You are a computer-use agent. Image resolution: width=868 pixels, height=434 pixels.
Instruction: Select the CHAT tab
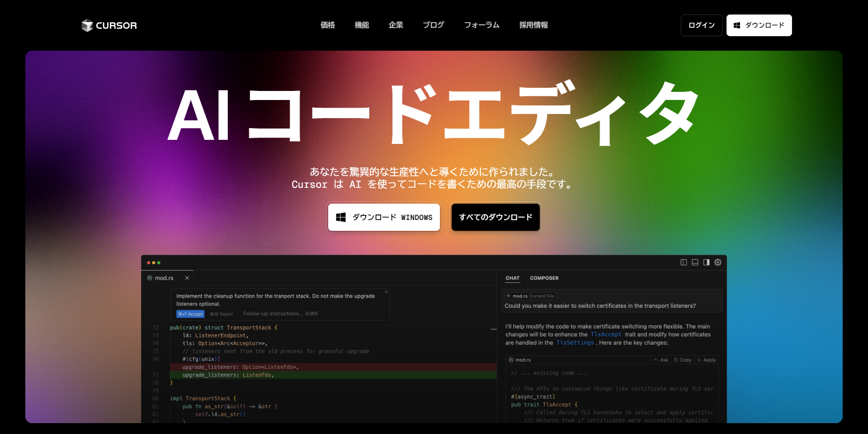click(x=512, y=278)
